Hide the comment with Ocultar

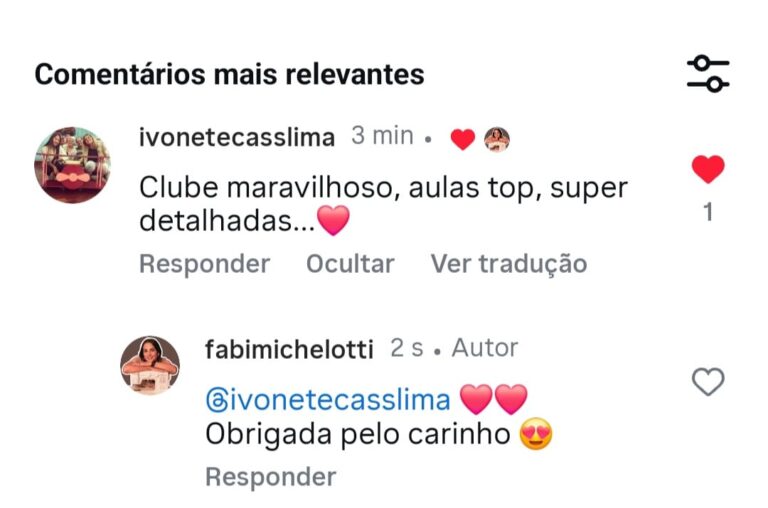tap(350, 264)
